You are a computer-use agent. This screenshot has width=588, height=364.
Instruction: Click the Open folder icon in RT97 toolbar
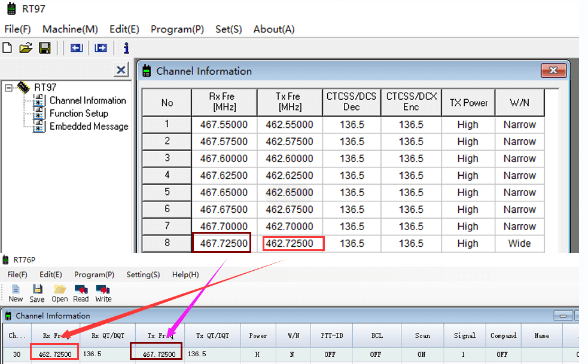point(26,48)
